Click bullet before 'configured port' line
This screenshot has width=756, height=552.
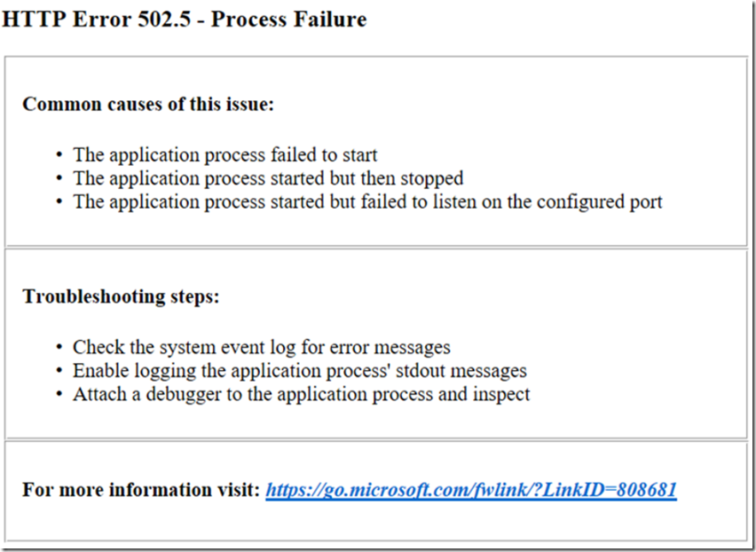point(59,201)
